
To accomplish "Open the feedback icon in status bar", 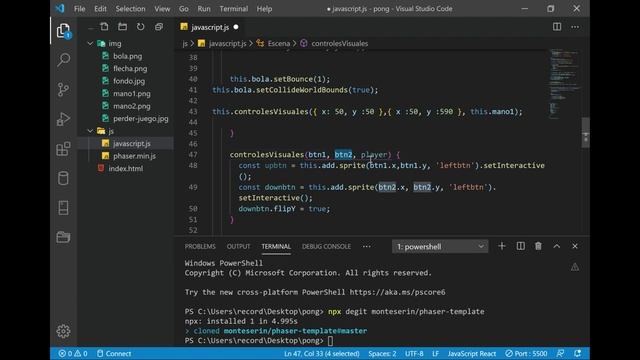I will coord(560,353).
